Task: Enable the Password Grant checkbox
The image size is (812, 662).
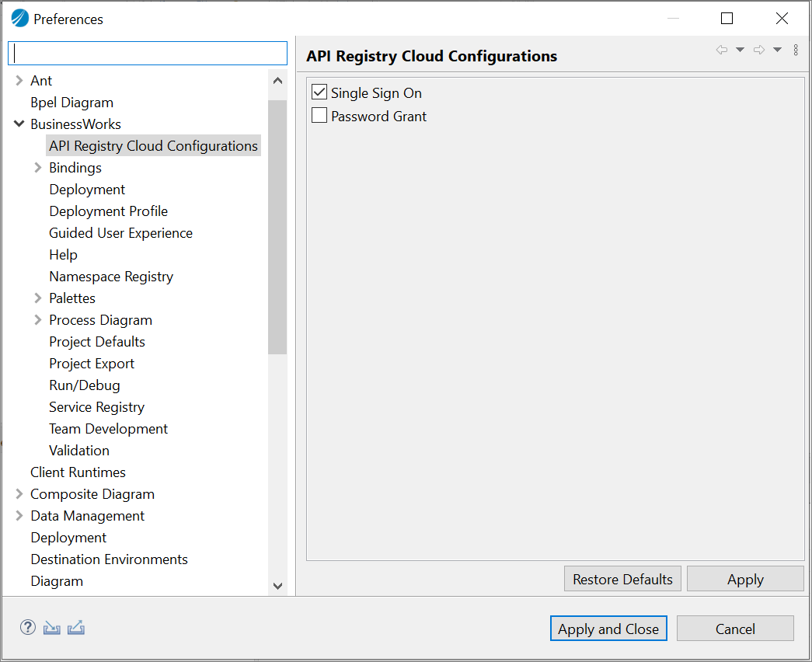Action: tap(319, 115)
